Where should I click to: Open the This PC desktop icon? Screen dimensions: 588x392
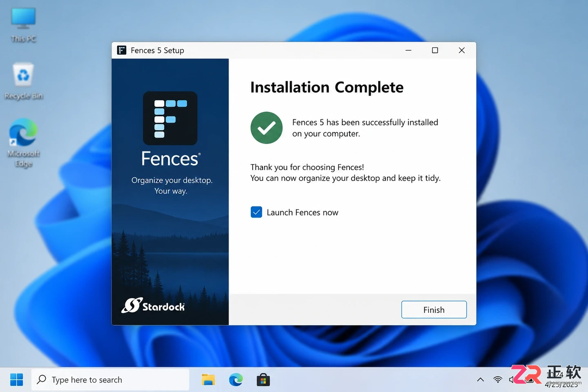point(23,25)
